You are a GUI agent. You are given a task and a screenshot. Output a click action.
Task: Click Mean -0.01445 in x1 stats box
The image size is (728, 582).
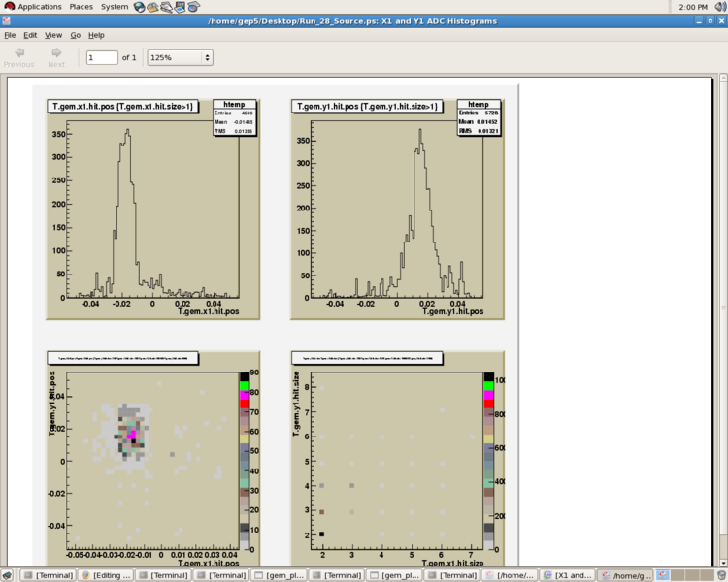tap(234, 122)
